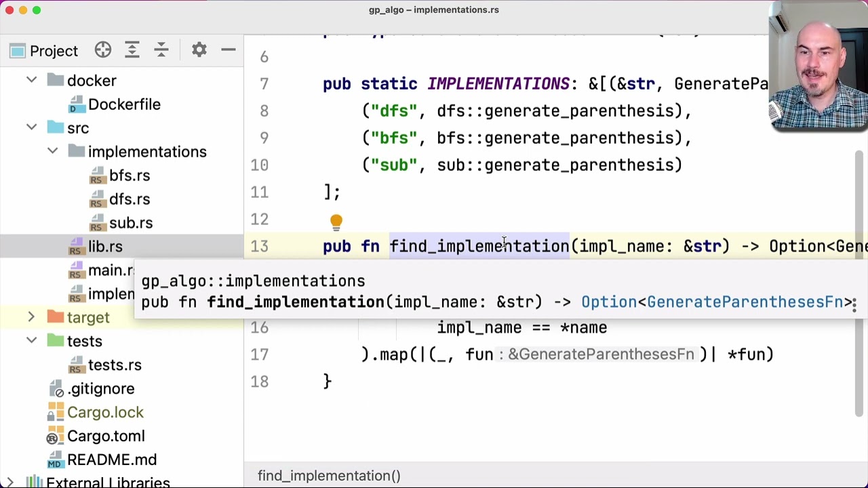868x488 pixels.
Task: Open dfs.rs file
Action: pos(130,199)
